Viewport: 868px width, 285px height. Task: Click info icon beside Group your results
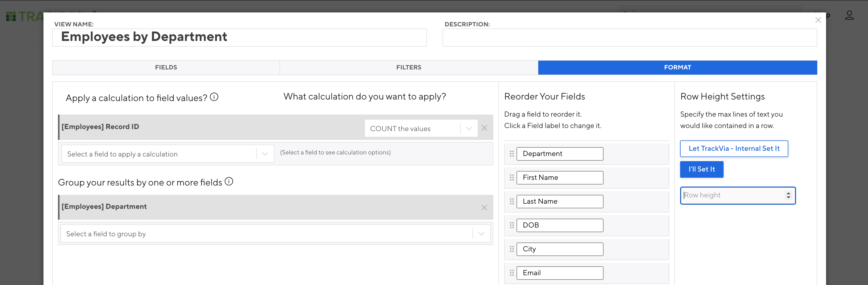(229, 181)
